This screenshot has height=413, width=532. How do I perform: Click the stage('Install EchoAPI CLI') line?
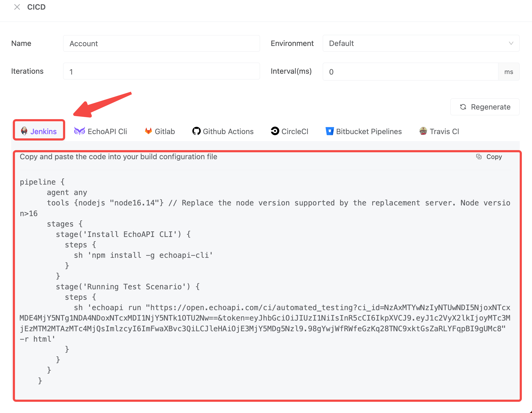coord(123,234)
